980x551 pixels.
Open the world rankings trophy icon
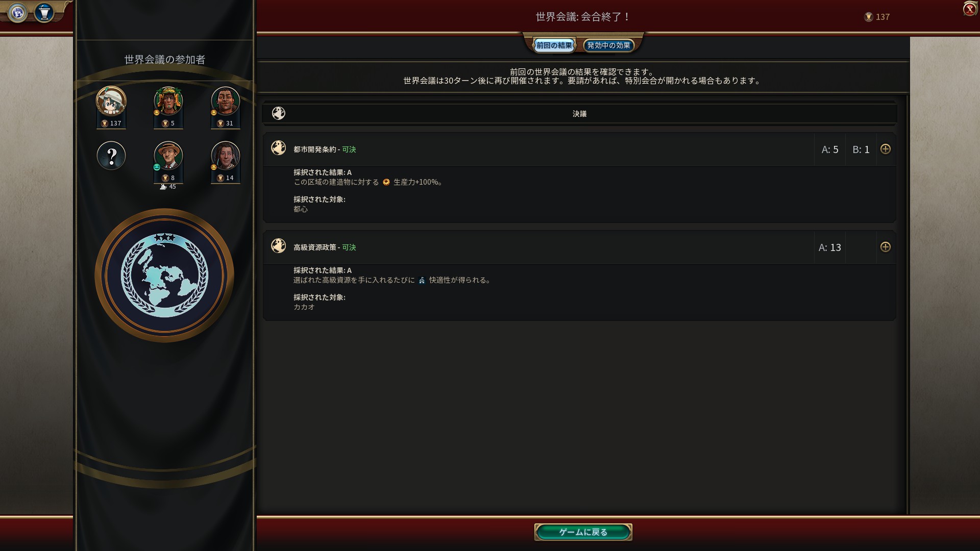coord(44,12)
